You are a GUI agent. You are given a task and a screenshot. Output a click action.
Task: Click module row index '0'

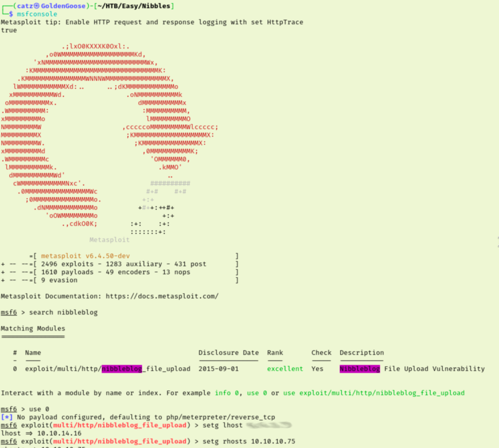click(15, 369)
